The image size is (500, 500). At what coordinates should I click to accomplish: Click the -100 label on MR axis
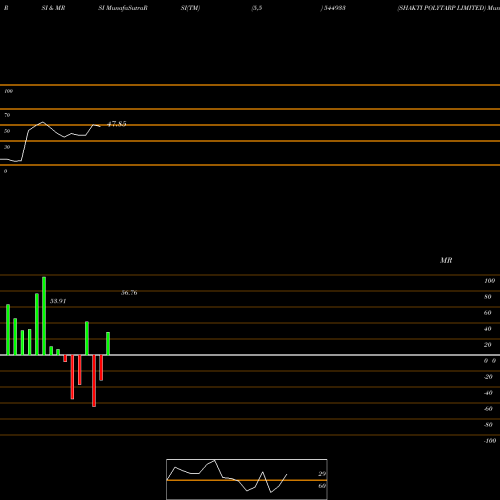point(490,441)
